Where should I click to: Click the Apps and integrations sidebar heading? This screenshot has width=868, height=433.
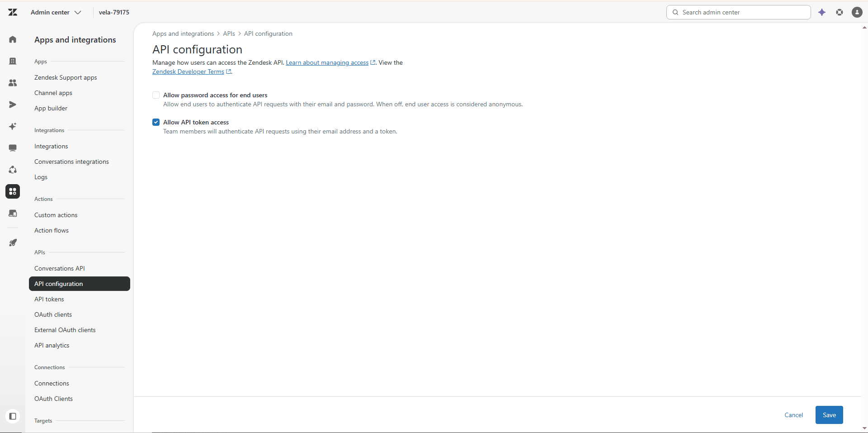tap(75, 40)
